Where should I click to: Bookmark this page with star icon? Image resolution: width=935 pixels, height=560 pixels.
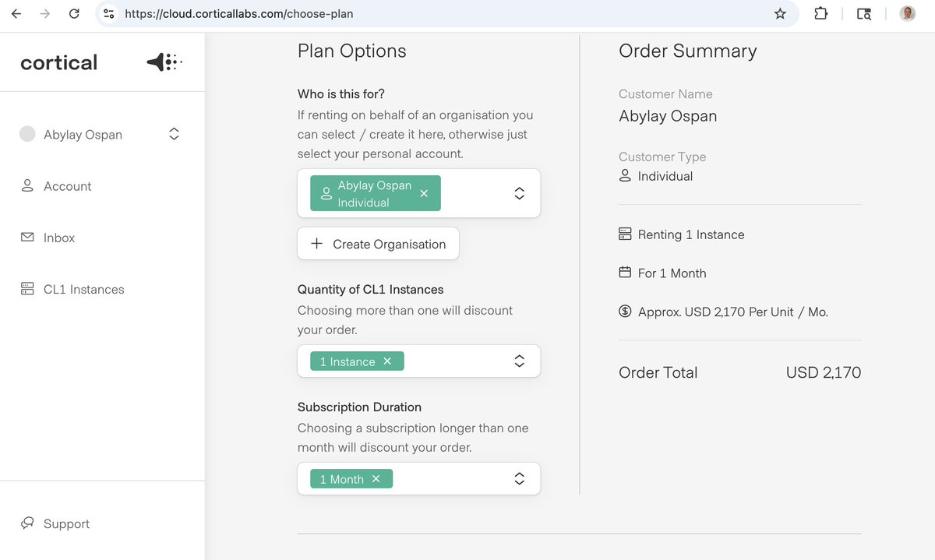780,13
